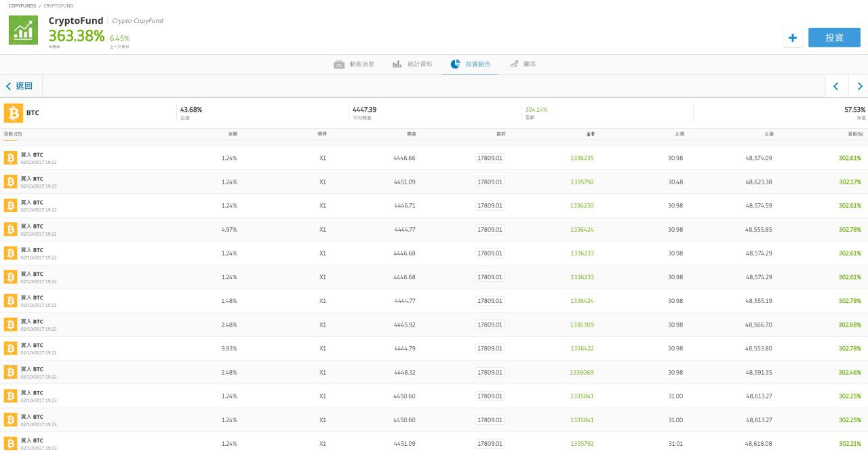868x454 pixels.
Task: Click the bar chart icon beside 統計資料
Action: pos(397,64)
